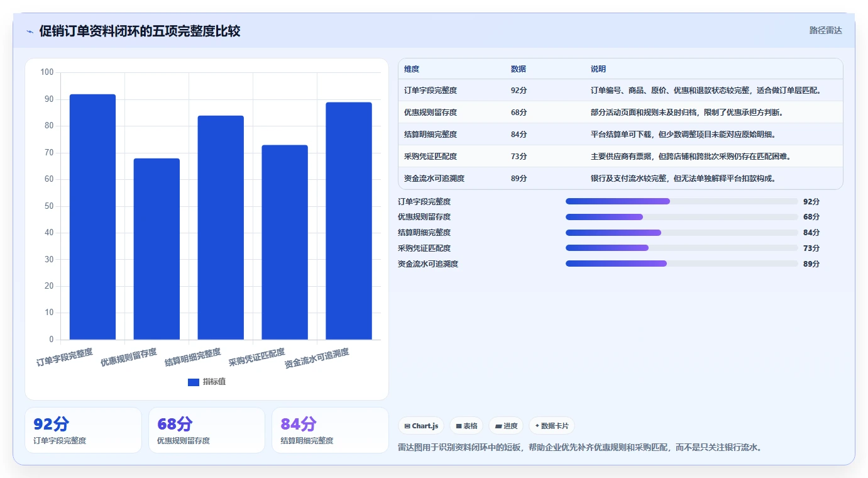Click the 结算明细完整度 progress bar
Image resolution: width=868 pixels, height=478 pixels.
click(x=681, y=233)
